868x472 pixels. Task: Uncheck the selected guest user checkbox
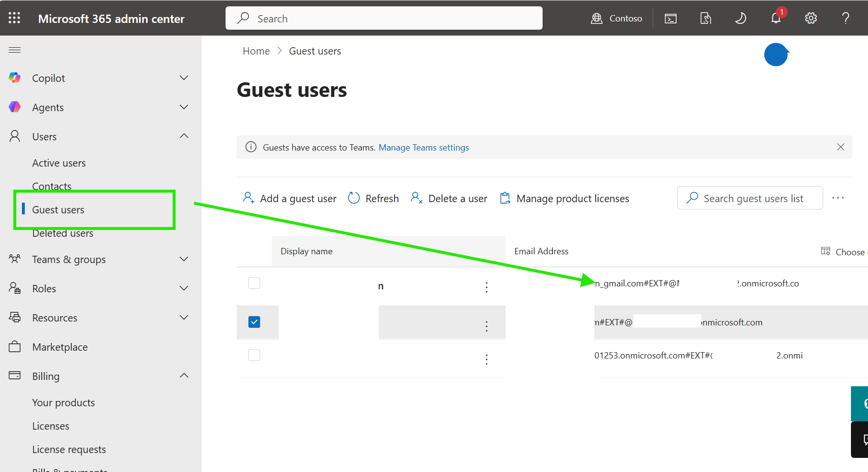[x=254, y=322]
